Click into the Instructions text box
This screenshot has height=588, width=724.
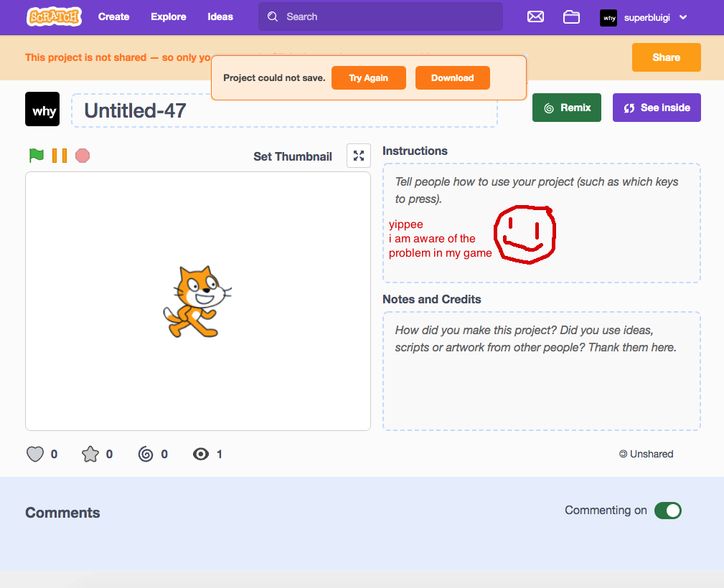click(542, 223)
